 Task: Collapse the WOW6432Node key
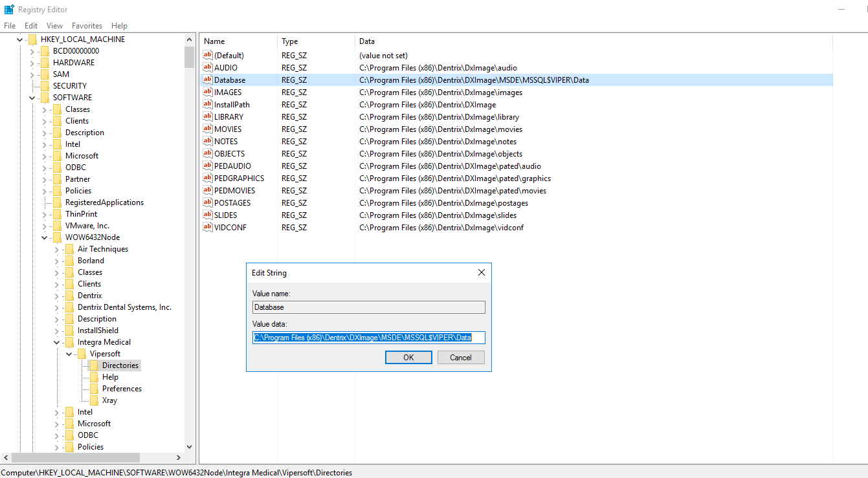pyautogui.click(x=44, y=237)
